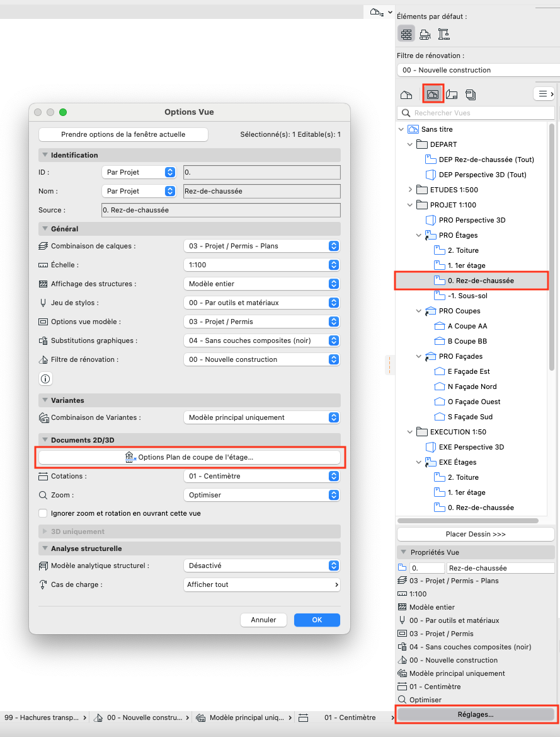Screen dimensions: 560x737
Task: Click the PRO Étages clone folder icon
Action: click(430, 235)
